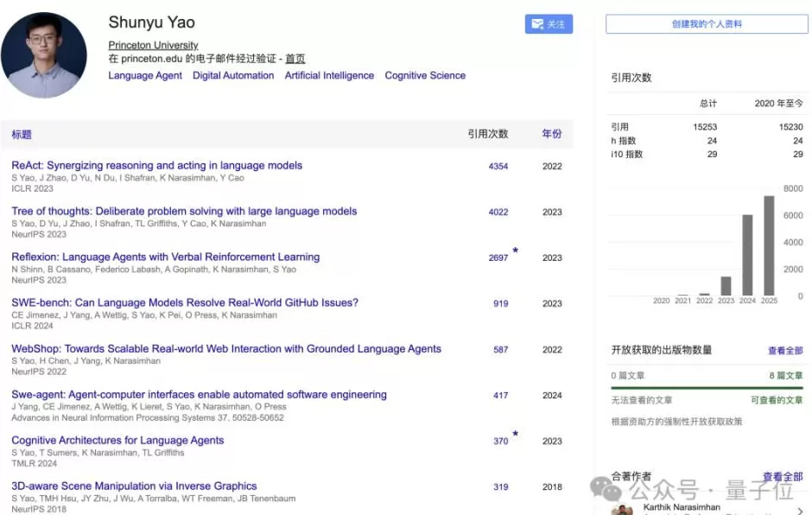Screen dimensions: 812x515
Task: Open the ReAct paper title link
Action: (x=155, y=165)
